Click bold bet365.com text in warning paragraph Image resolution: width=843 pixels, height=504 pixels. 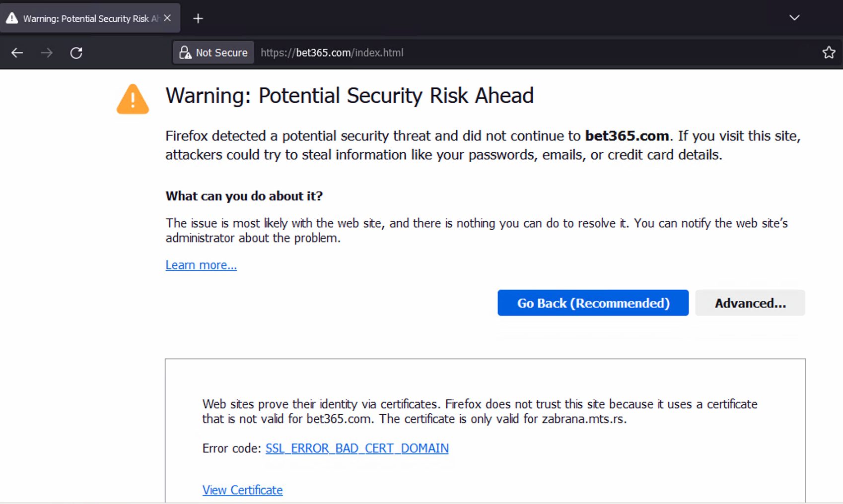tap(627, 136)
